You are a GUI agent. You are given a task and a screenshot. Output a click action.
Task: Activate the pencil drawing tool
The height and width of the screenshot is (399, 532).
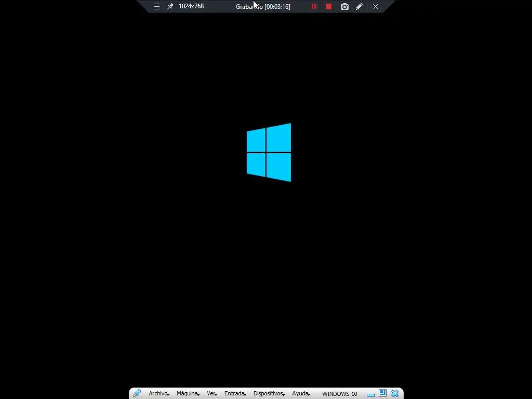[359, 6]
